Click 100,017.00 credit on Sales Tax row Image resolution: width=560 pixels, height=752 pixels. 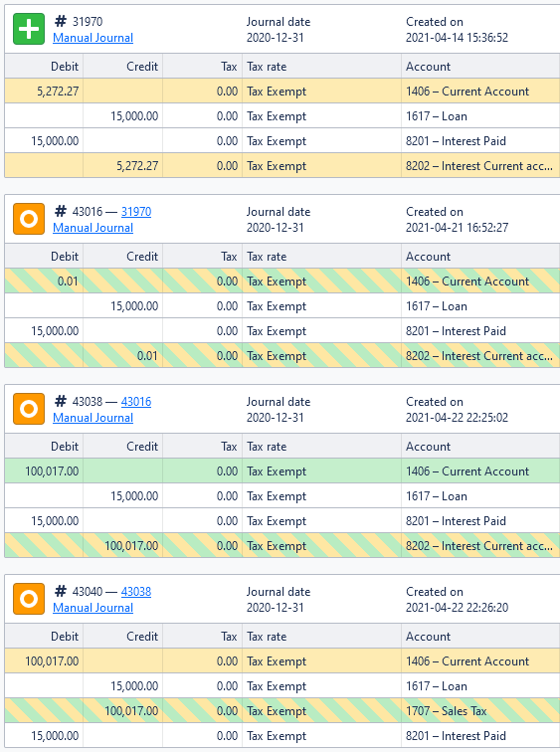pyautogui.click(x=123, y=711)
